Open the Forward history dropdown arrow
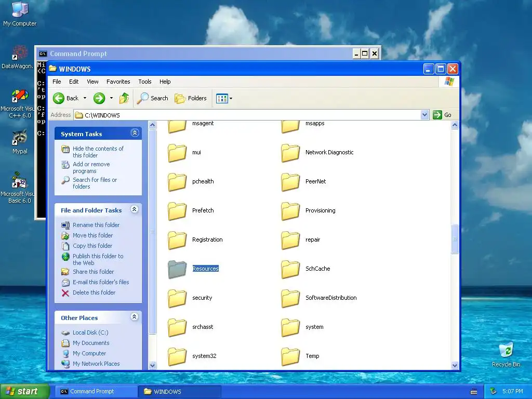 tap(111, 98)
